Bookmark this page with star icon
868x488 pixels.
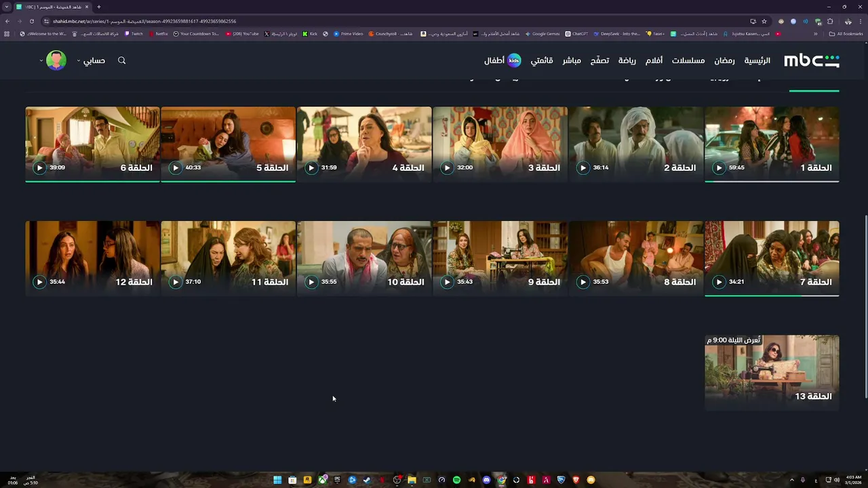coord(764,21)
